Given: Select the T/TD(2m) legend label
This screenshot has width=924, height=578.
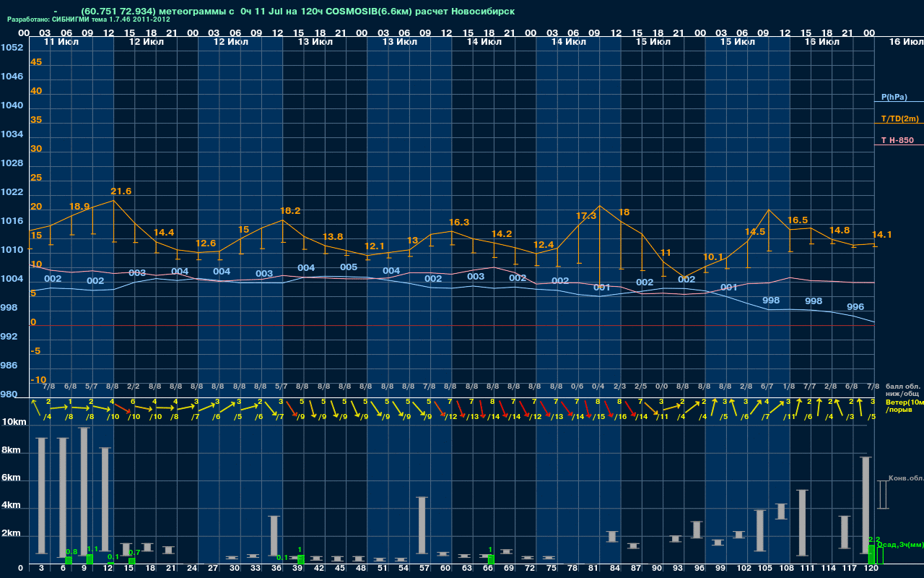Looking at the screenshot, I should pos(900,118).
